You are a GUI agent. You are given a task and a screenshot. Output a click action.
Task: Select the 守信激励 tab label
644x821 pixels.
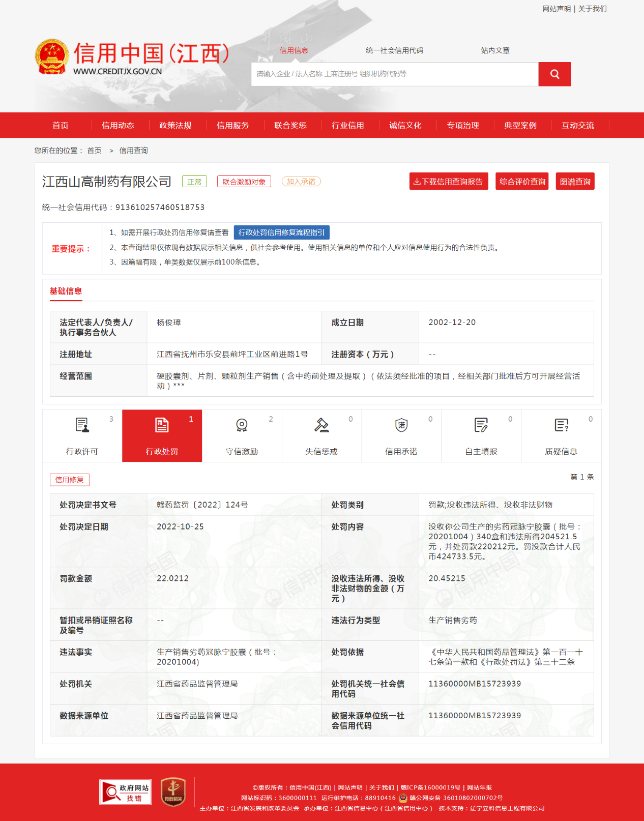(x=242, y=451)
